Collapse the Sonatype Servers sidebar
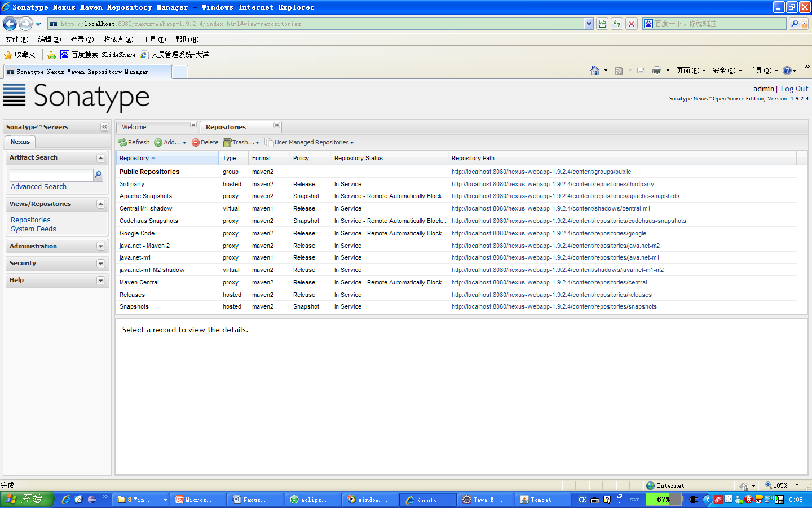The width and height of the screenshot is (812, 508). tap(104, 127)
